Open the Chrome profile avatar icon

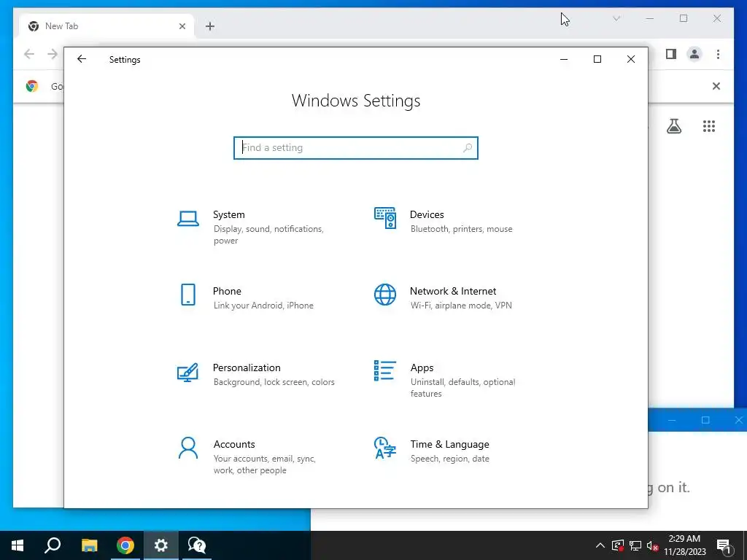(694, 54)
